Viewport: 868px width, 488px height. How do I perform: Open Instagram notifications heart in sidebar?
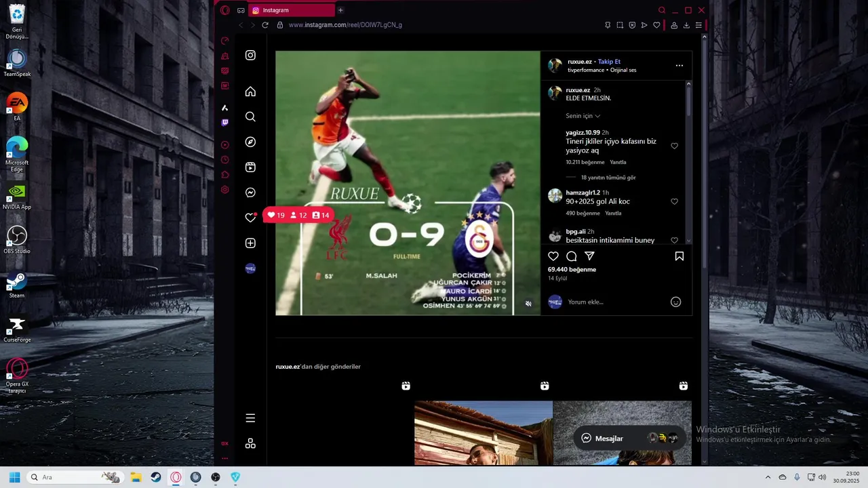pos(250,218)
